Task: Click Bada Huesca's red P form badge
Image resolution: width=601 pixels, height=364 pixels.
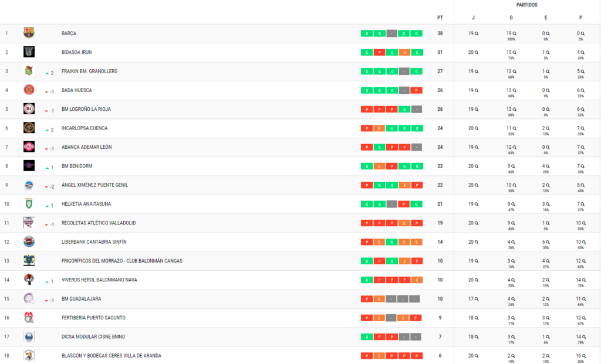Action: 416,90
